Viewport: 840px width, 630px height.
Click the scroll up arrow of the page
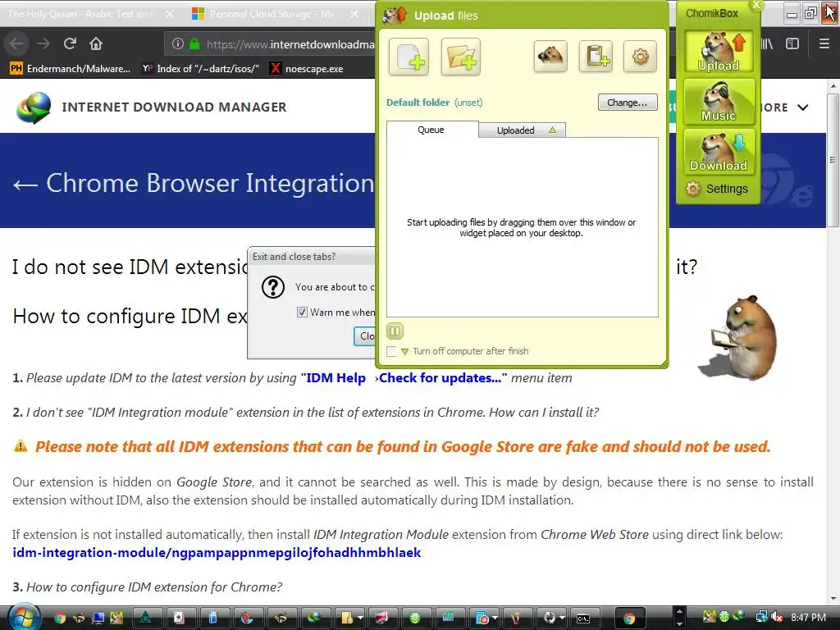832,86
